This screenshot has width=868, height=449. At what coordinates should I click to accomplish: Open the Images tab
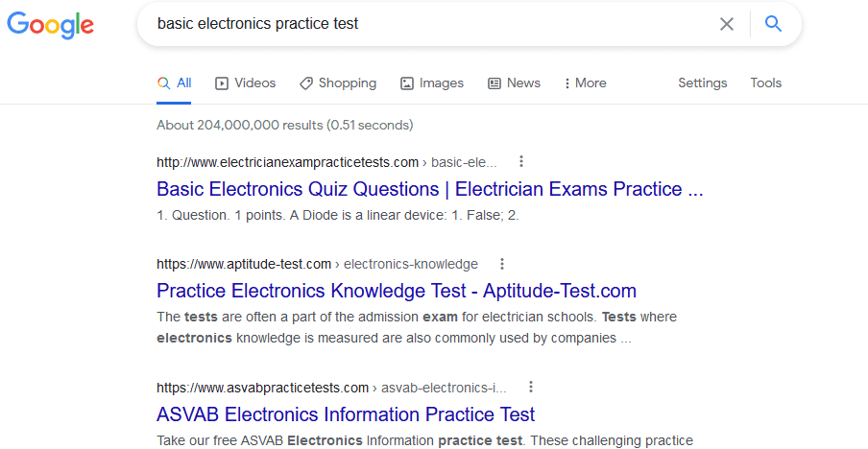coord(432,83)
